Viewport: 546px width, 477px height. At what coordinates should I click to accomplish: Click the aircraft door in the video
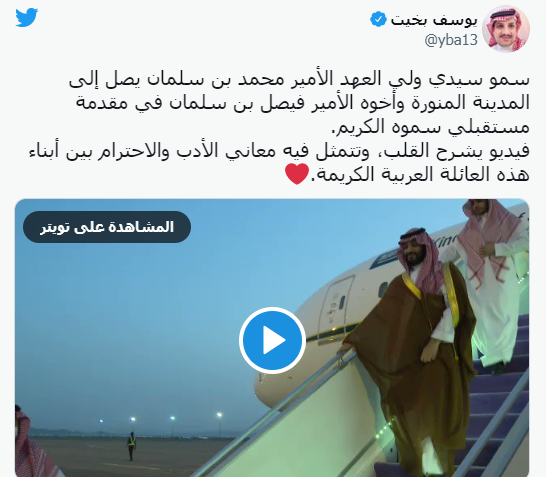[x=335, y=304]
